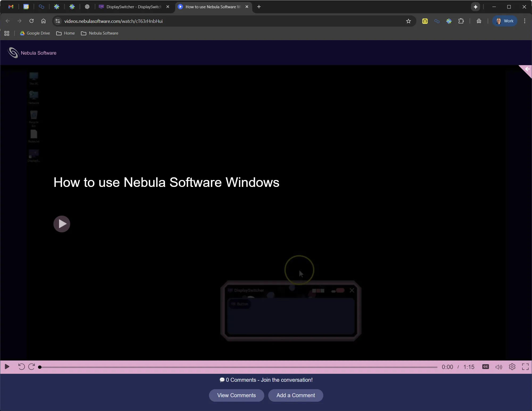Open the pinned ChatGPT tab

coord(87,7)
